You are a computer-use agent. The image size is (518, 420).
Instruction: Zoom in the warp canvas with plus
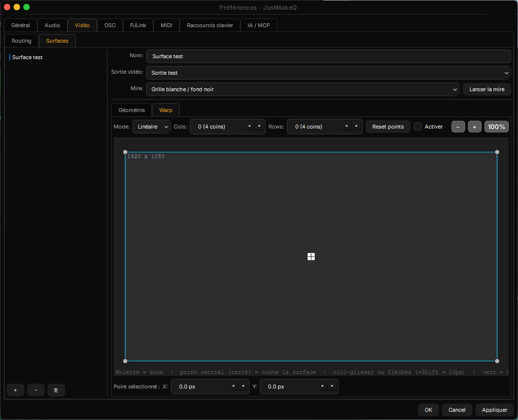point(474,127)
